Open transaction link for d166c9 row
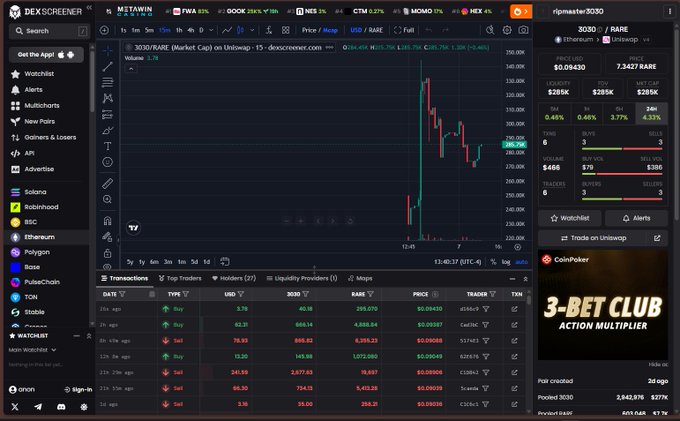The width and height of the screenshot is (680, 421). click(514, 309)
